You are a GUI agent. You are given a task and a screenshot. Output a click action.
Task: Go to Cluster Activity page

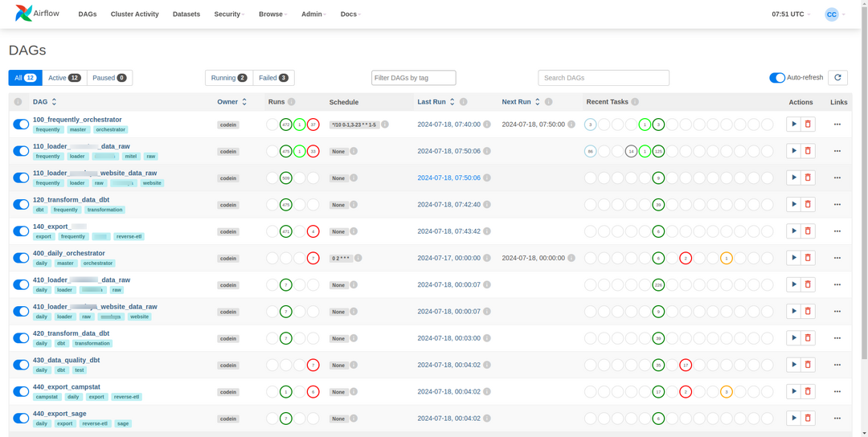tap(134, 14)
